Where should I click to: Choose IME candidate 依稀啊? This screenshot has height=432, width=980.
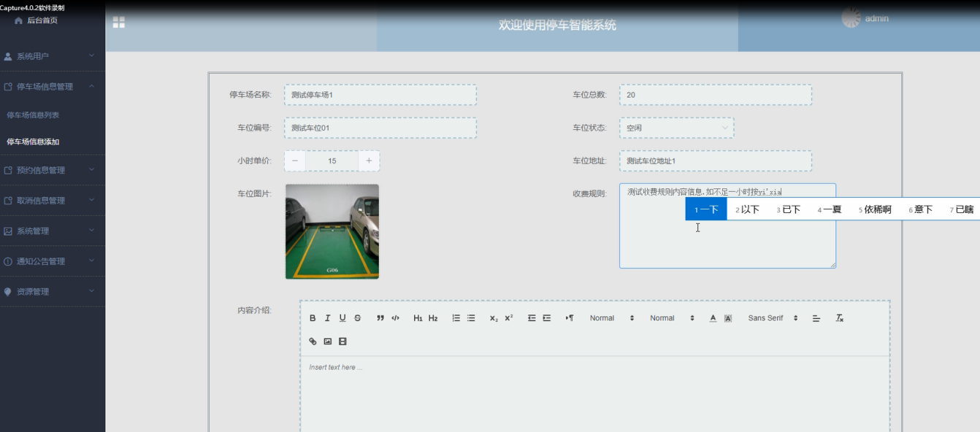tap(875, 209)
